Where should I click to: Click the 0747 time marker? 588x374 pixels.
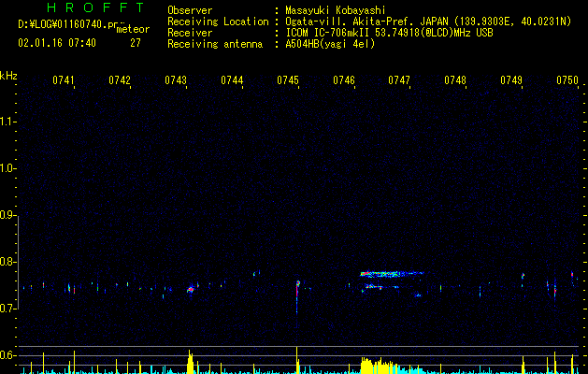[399, 80]
